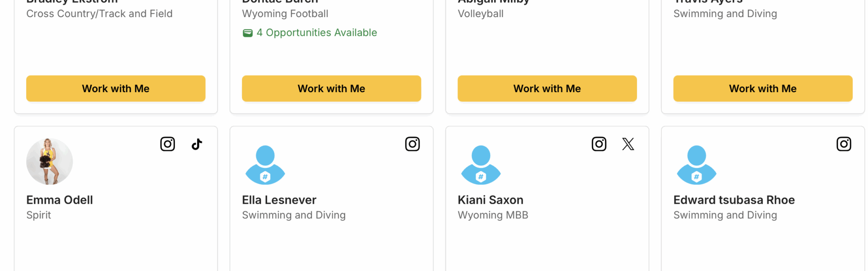Screen dimensions: 868x271
Task: Click Work with Me for Wyoming Football athlete
Action: tap(331, 89)
